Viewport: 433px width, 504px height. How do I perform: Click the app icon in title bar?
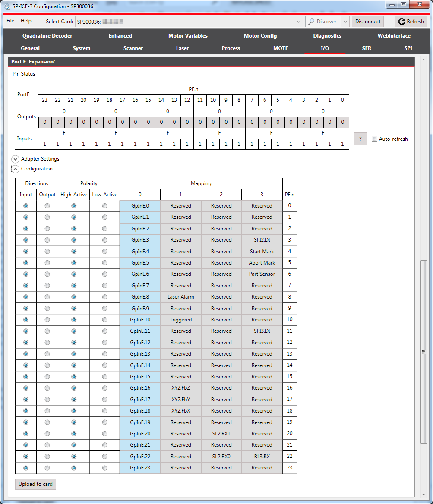pyautogui.click(x=7, y=6)
